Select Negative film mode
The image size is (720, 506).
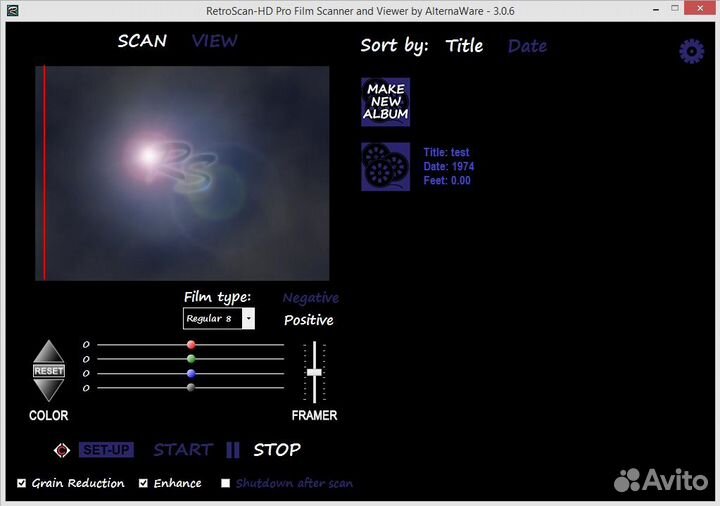[310, 298]
